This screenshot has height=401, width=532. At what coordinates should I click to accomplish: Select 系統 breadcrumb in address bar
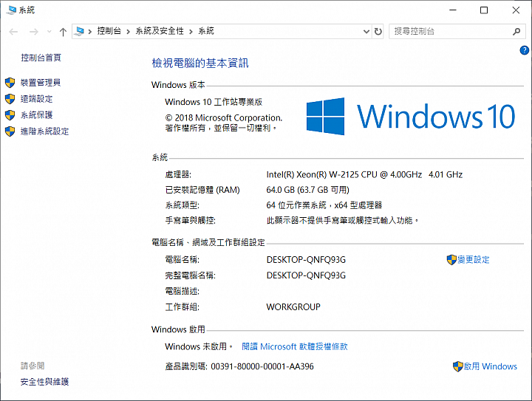pos(206,31)
